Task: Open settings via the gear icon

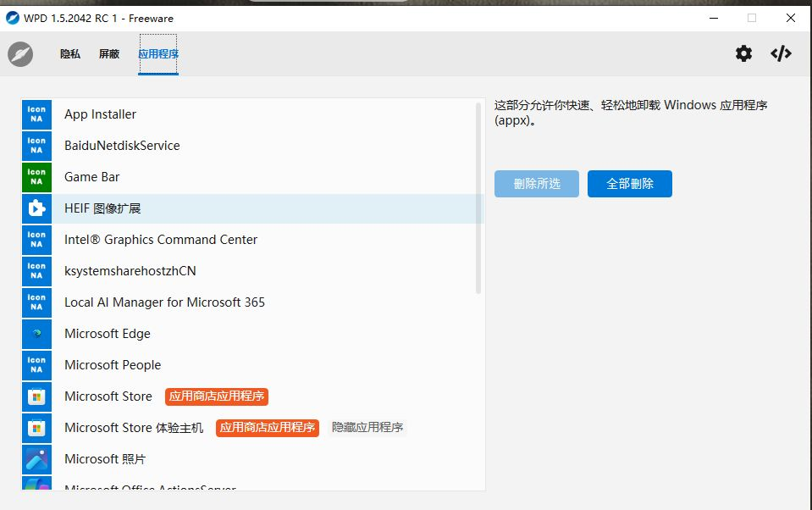Action: pos(743,54)
